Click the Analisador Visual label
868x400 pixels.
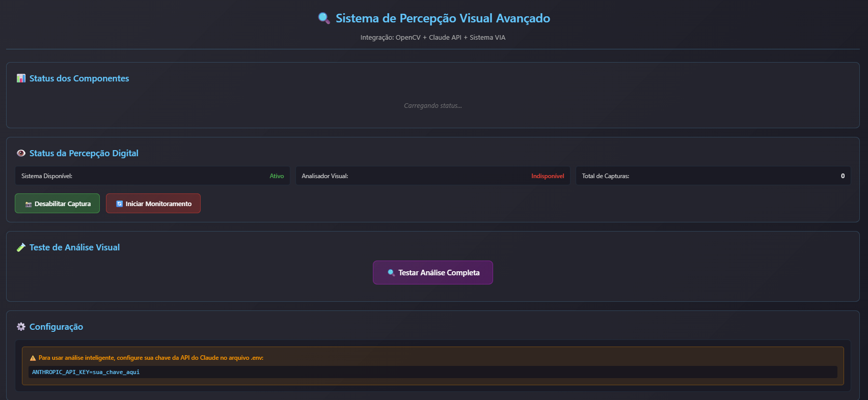(x=325, y=176)
